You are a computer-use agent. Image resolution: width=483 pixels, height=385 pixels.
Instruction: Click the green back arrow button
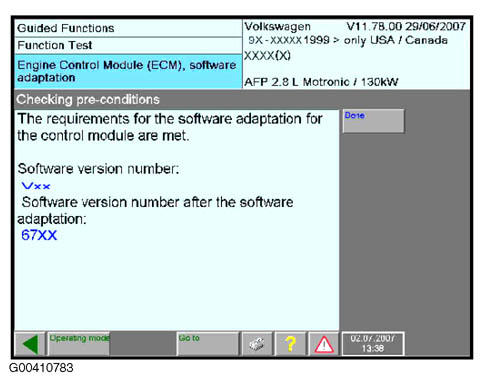click(x=30, y=344)
